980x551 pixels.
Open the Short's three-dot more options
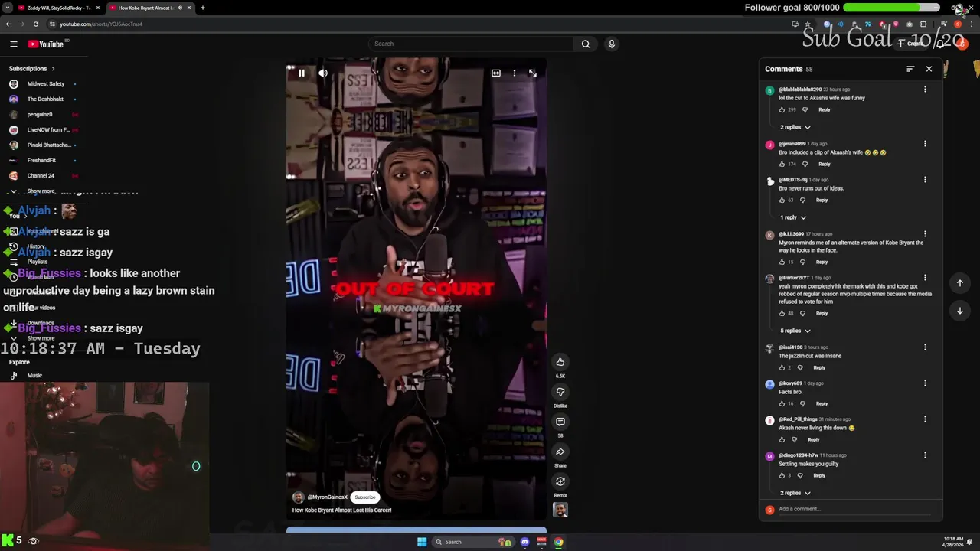coord(514,73)
